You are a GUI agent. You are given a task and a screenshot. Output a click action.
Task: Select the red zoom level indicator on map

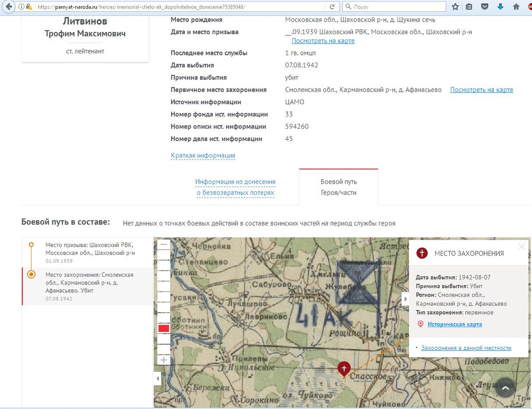click(x=164, y=328)
